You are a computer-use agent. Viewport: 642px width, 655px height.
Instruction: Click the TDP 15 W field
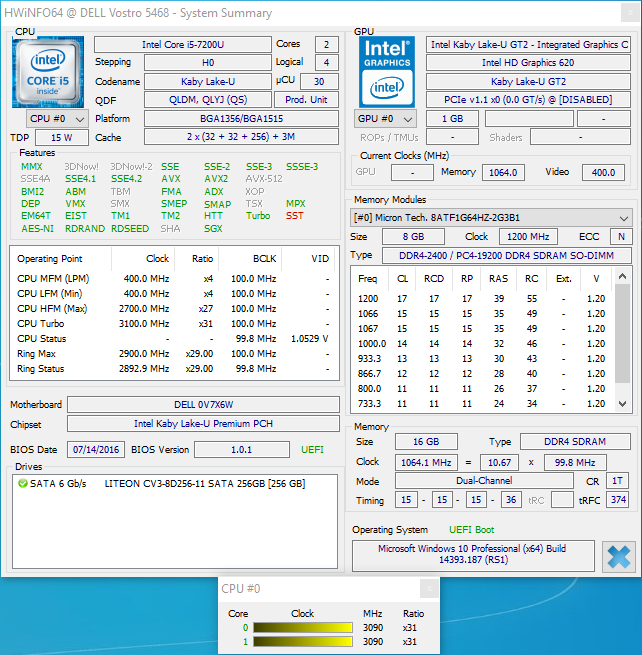tap(62, 137)
